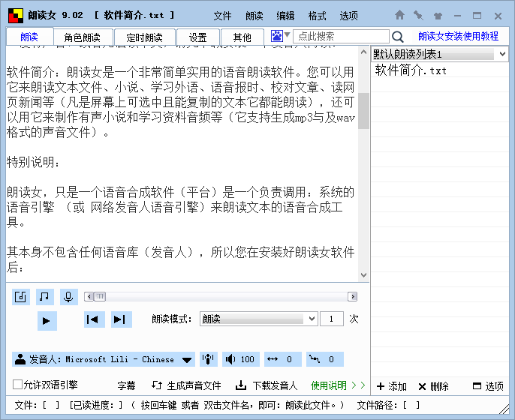Enable the 允许双语引擎 checkbox
The height and width of the screenshot is (420, 515).
pos(18,385)
